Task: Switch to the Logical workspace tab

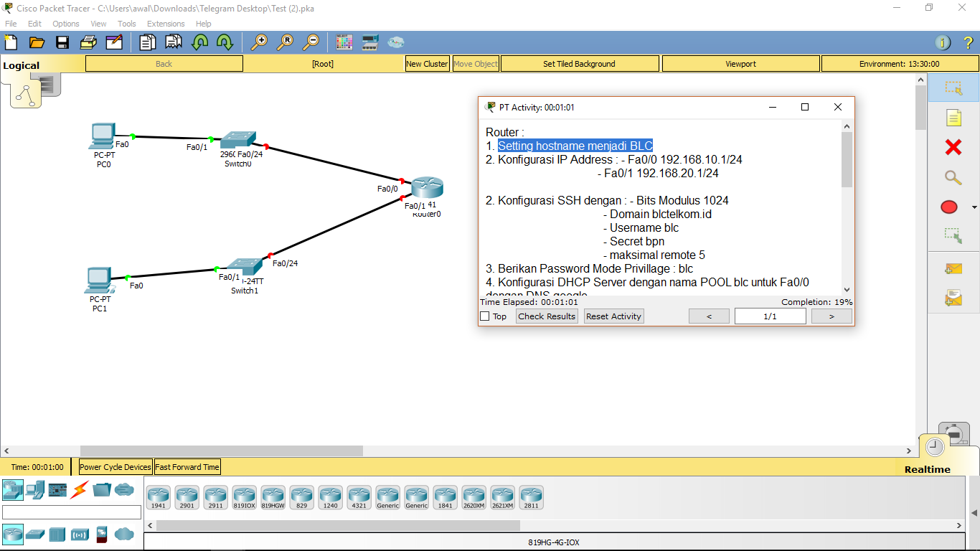Action: (20, 65)
